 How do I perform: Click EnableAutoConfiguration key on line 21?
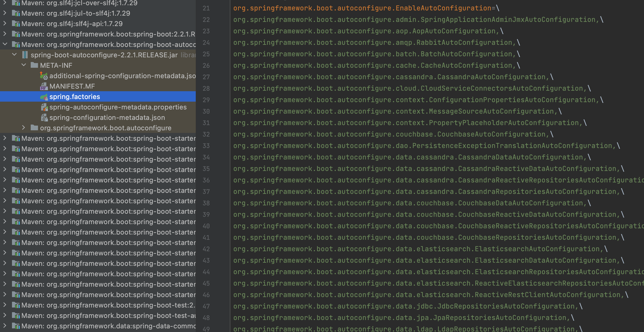coord(362,8)
